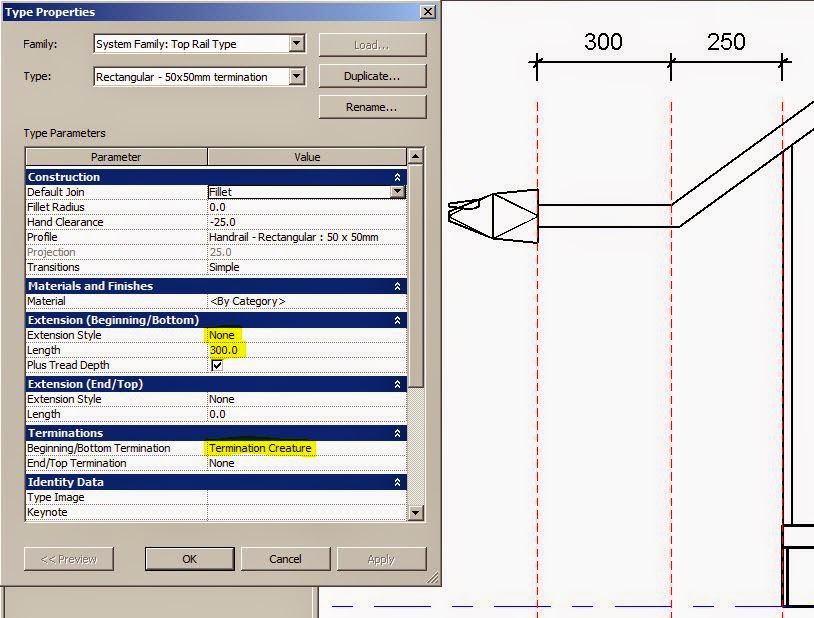Dismiss the dialog with Cancel
The image size is (814, 618).
click(x=285, y=559)
